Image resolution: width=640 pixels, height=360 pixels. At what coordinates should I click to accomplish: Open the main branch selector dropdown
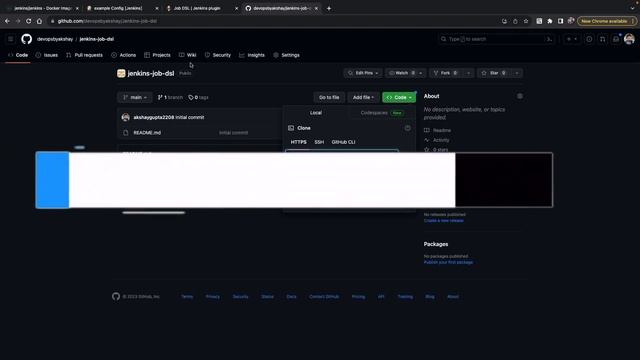(135, 98)
